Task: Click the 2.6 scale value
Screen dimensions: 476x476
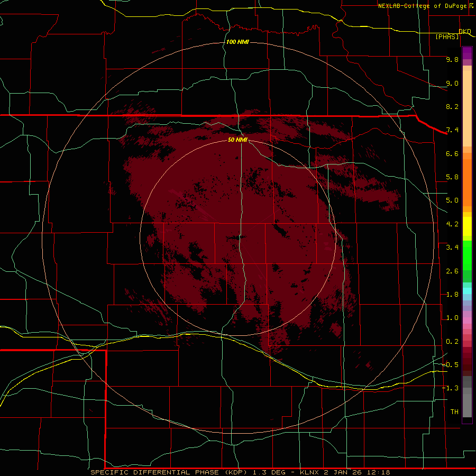Action: (x=452, y=271)
